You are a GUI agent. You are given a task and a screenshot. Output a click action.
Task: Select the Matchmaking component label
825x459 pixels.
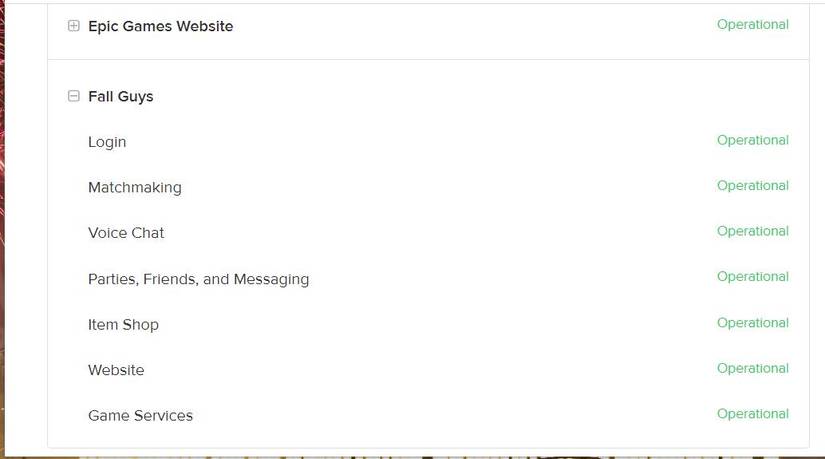pos(135,187)
